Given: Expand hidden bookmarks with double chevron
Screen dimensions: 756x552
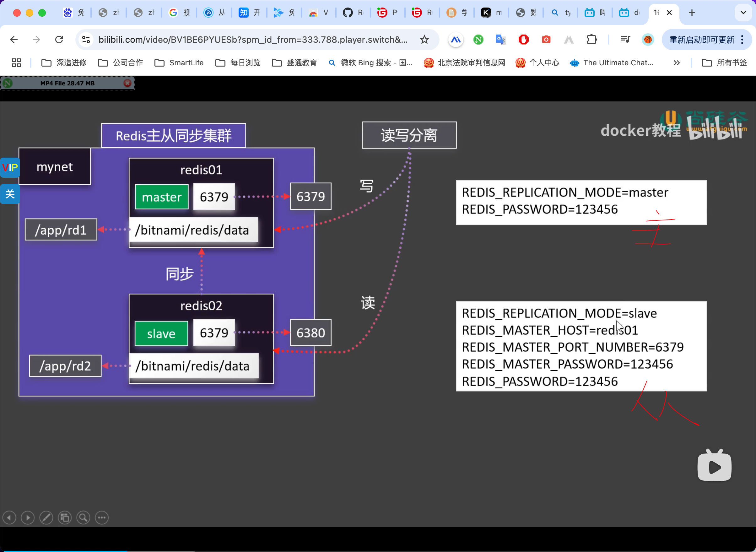Looking at the screenshot, I should [677, 63].
